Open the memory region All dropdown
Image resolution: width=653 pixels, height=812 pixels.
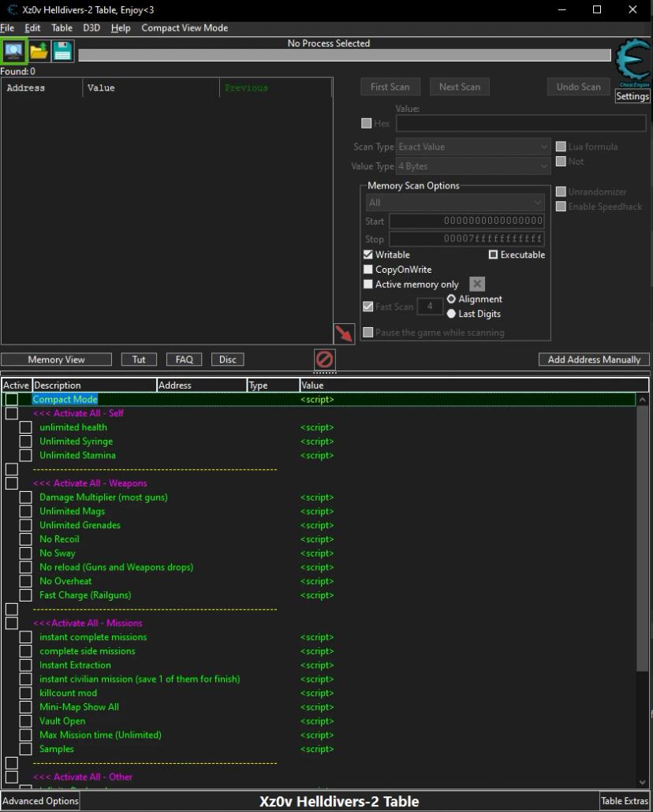coord(454,203)
